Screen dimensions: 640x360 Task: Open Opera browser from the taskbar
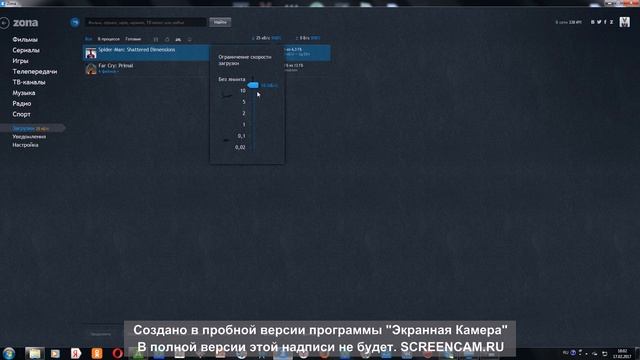tap(118, 353)
